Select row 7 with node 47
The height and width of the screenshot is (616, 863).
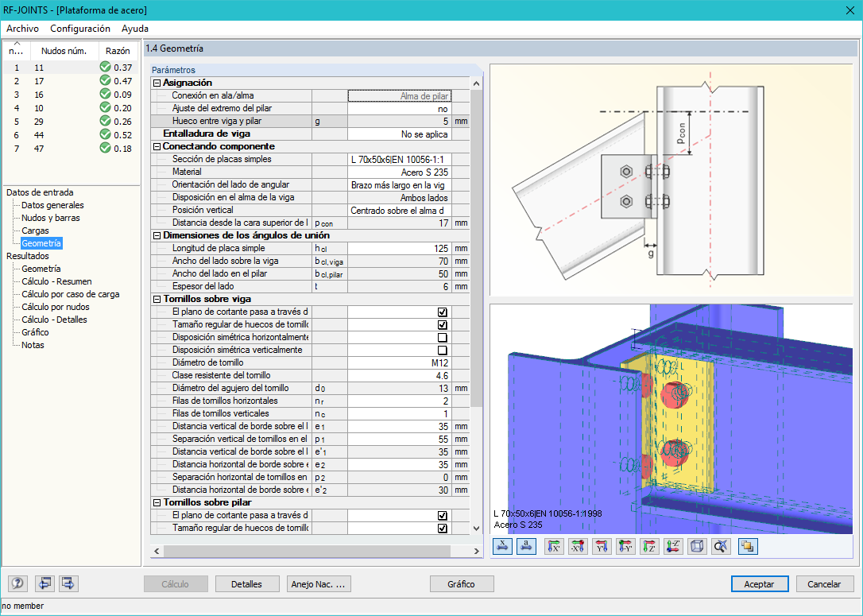tap(71, 148)
